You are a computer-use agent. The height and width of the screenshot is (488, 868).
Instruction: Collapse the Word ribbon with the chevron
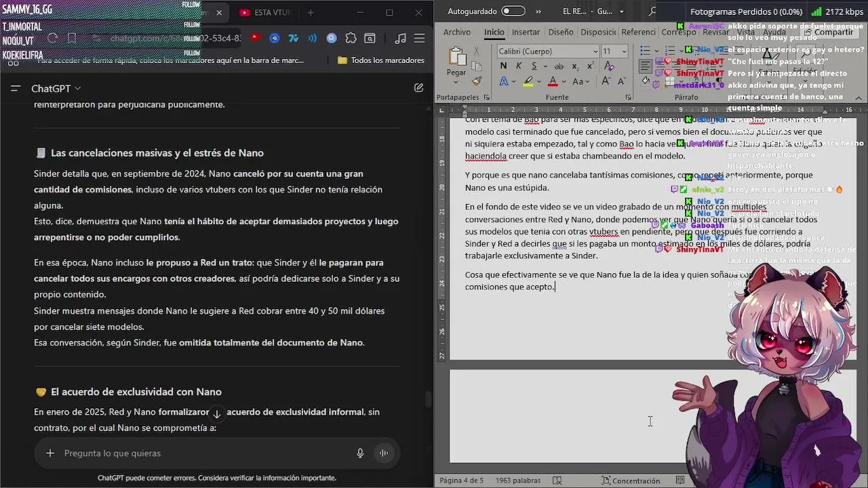coord(859,98)
